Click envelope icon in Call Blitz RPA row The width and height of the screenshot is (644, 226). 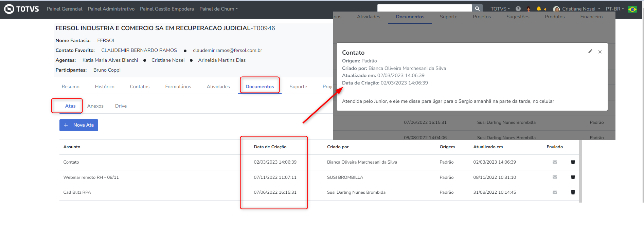[555, 192]
